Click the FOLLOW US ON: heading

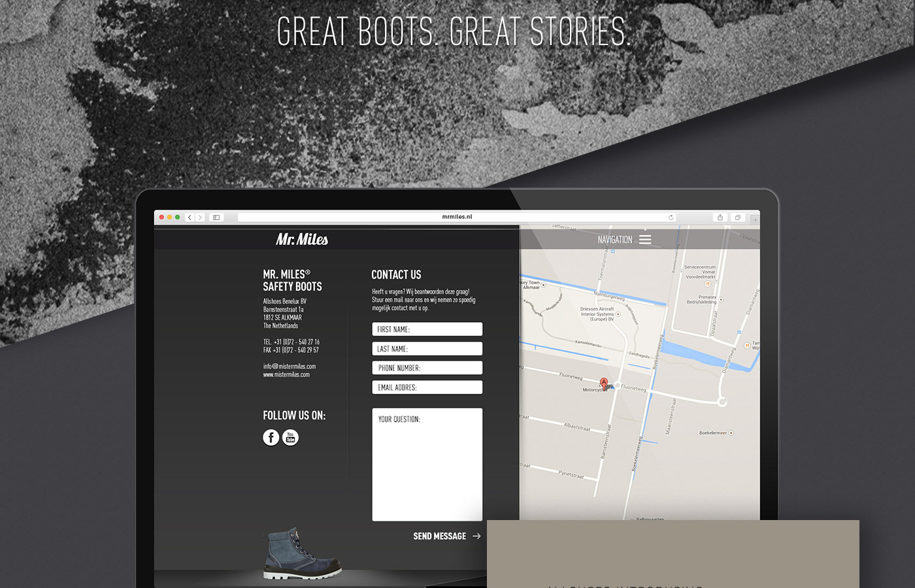click(x=294, y=416)
